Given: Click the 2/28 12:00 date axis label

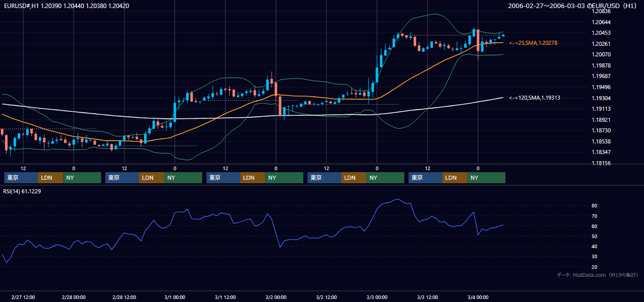Looking at the screenshot, I should point(124,297).
